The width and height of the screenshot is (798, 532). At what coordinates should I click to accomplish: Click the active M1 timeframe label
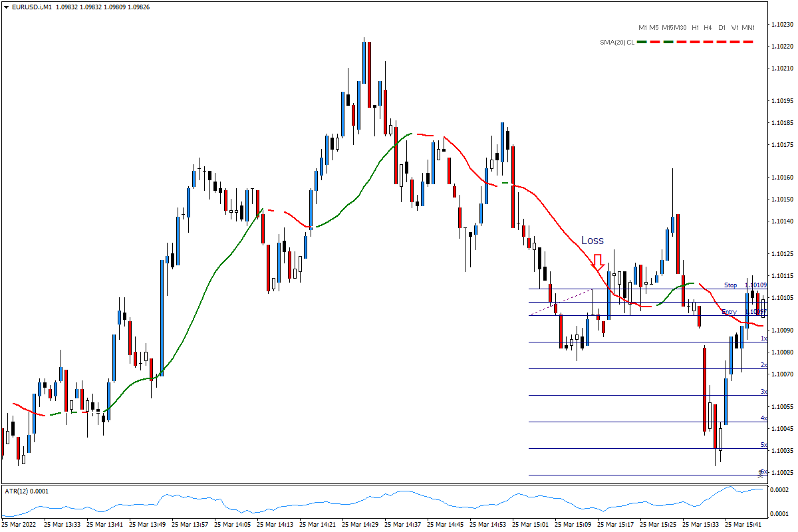coord(642,28)
